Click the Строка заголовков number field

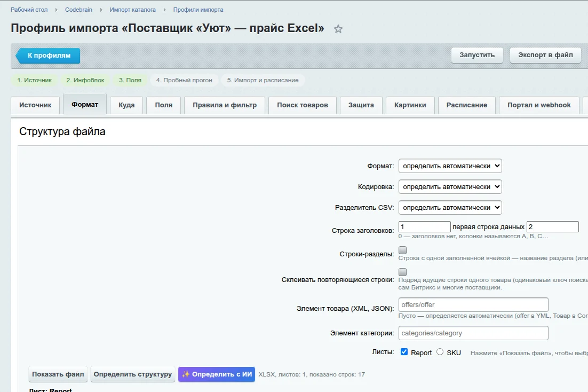[x=425, y=227]
